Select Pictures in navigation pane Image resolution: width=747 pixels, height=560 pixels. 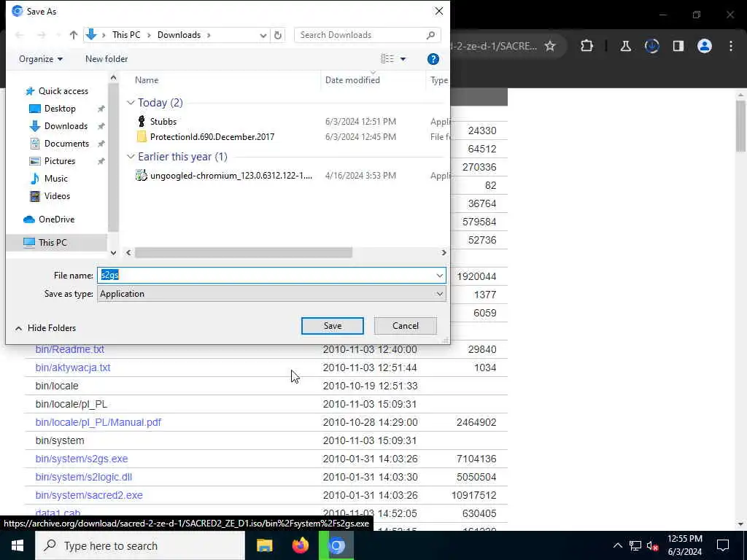(60, 161)
